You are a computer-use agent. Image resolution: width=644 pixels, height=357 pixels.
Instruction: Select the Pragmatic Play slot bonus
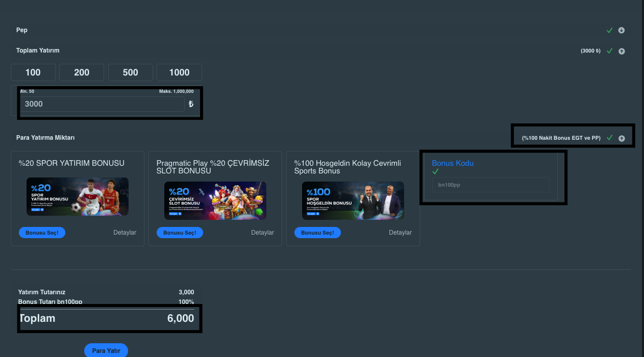pyautogui.click(x=180, y=233)
